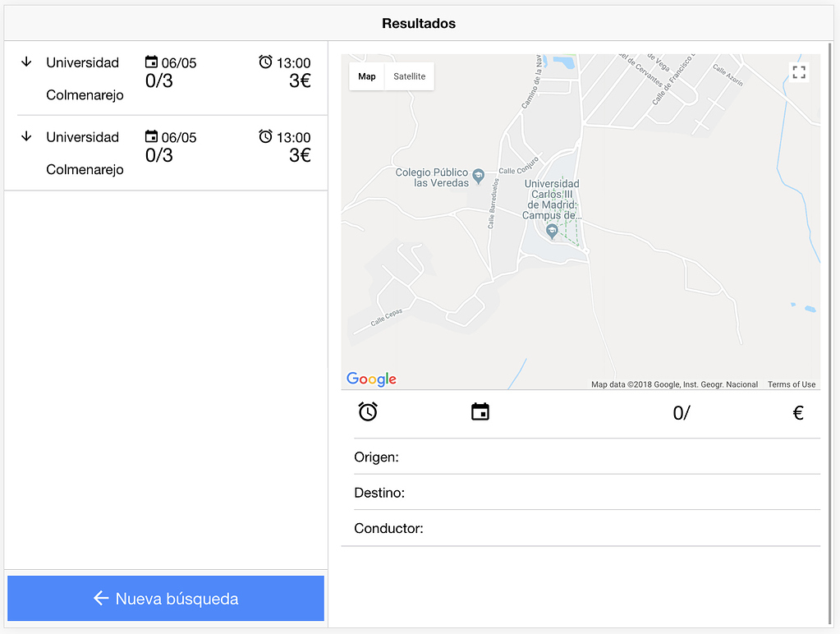Screen dimensions: 840x634
Task: Click the calendar icon in the trip details bar
Action: click(480, 411)
